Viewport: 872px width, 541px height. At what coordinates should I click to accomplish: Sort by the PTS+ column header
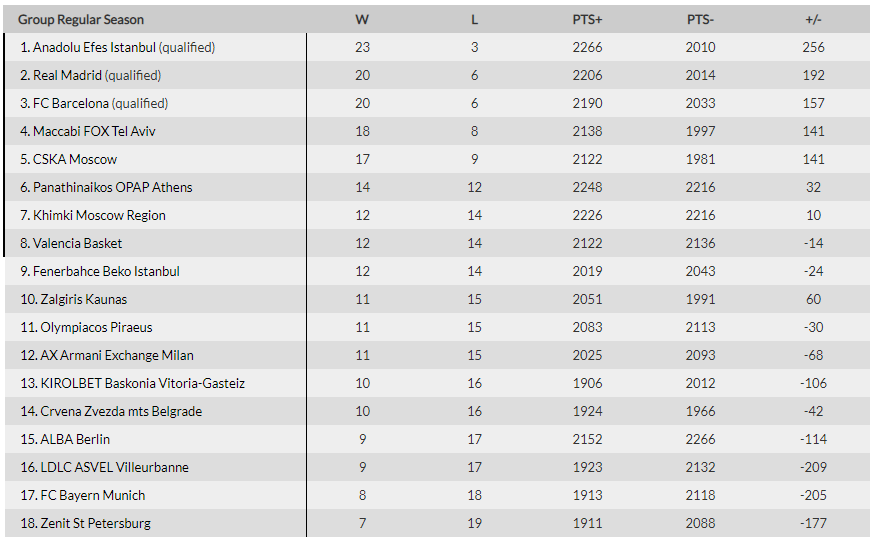point(588,19)
